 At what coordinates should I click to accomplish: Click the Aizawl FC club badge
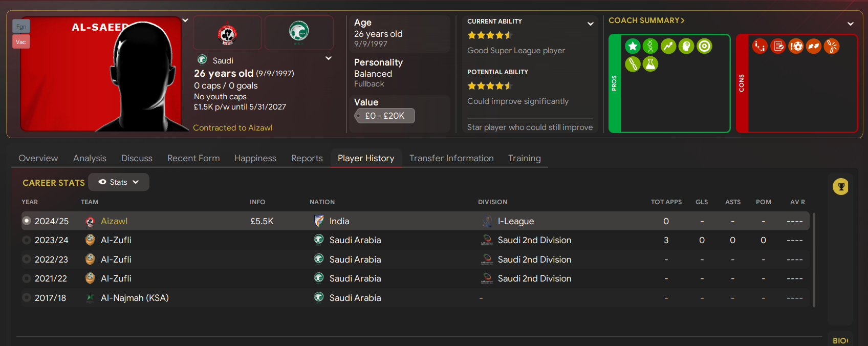pyautogui.click(x=227, y=34)
